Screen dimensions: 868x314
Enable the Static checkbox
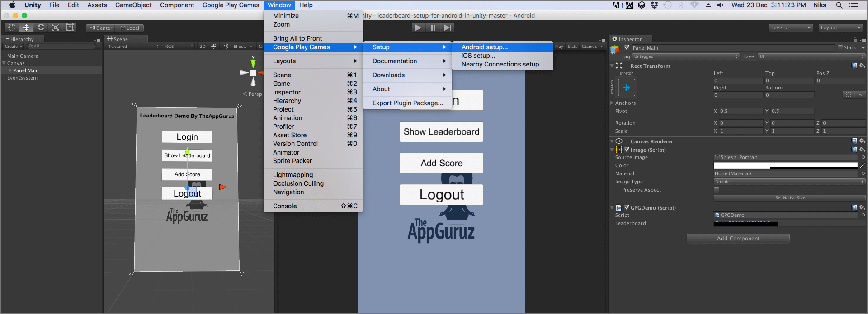pos(840,47)
